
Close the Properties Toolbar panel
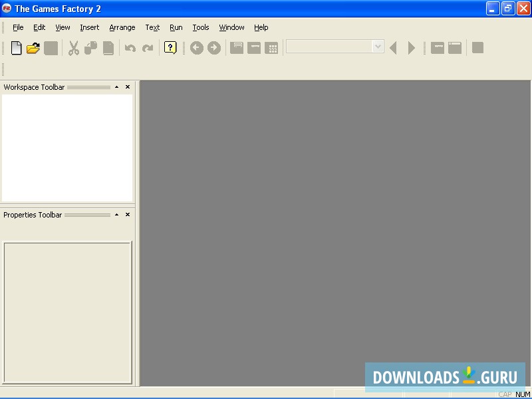128,215
